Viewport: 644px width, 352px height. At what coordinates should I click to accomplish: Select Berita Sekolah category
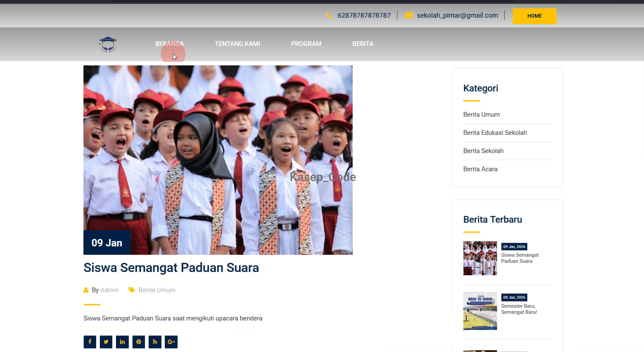tap(483, 151)
